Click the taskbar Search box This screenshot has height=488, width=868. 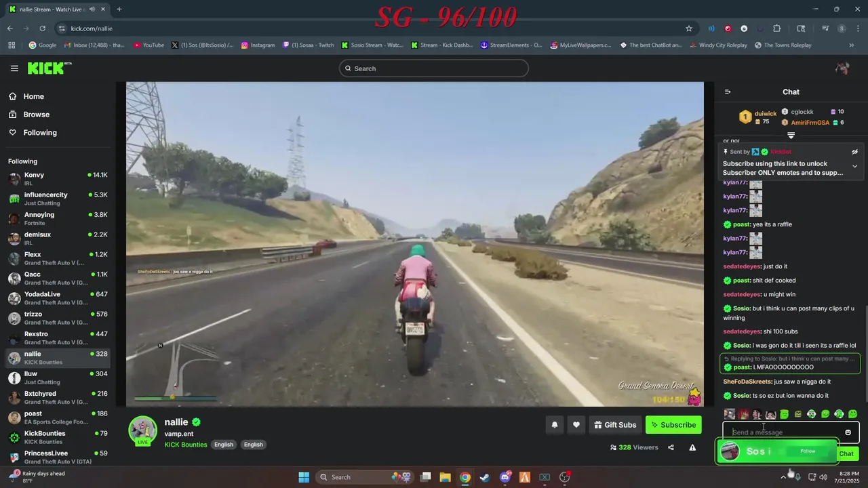coord(363,477)
